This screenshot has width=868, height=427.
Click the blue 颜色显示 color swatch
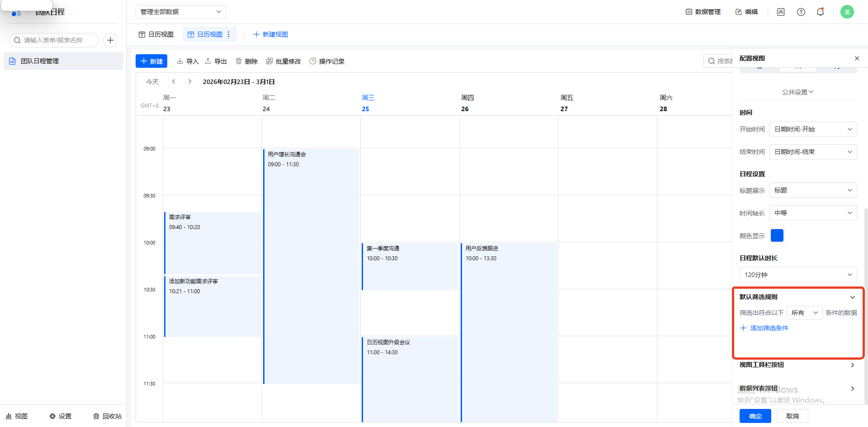click(777, 235)
